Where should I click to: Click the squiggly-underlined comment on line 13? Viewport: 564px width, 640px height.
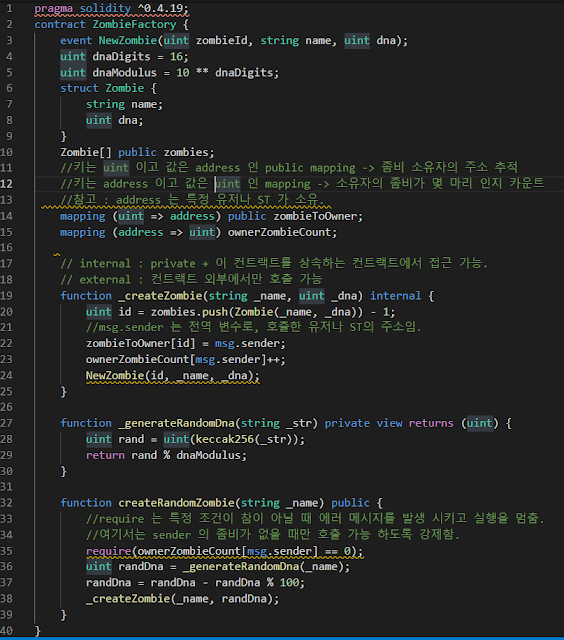coord(192,200)
